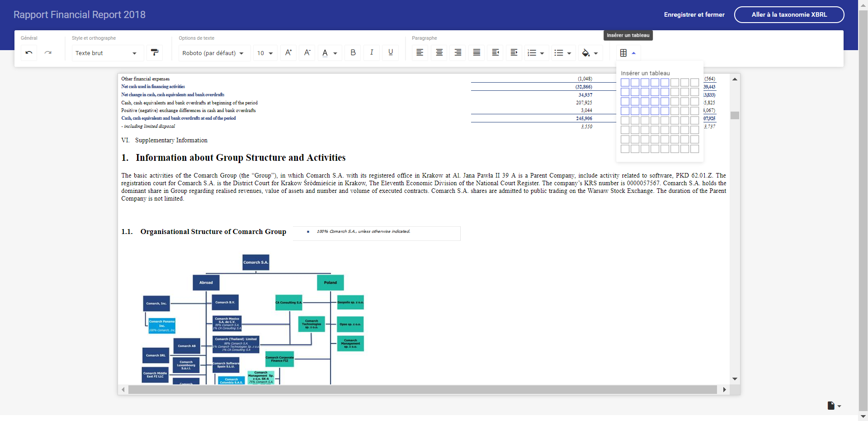The image size is (868, 421).
Task: Open the font size 10 dropdown
Action: (x=265, y=53)
